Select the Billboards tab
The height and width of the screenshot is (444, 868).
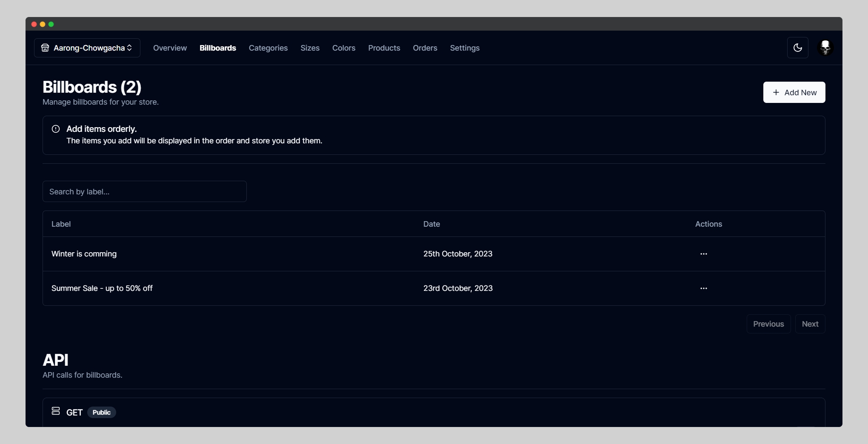218,48
